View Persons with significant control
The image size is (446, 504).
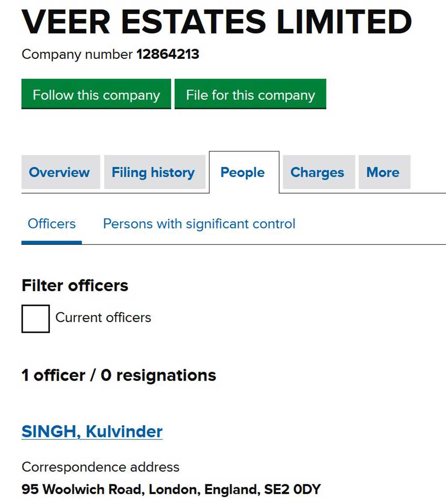pyautogui.click(x=199, y=223)
